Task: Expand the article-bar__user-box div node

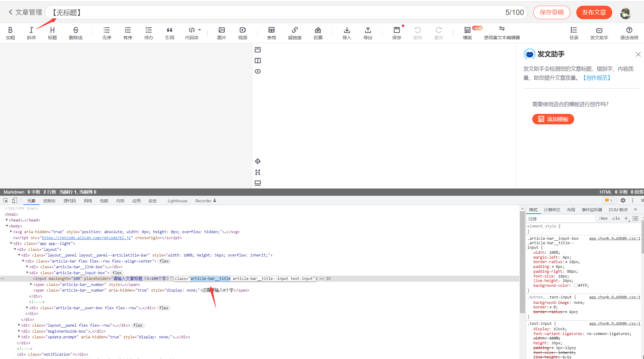Action: [x=27, y=308]
